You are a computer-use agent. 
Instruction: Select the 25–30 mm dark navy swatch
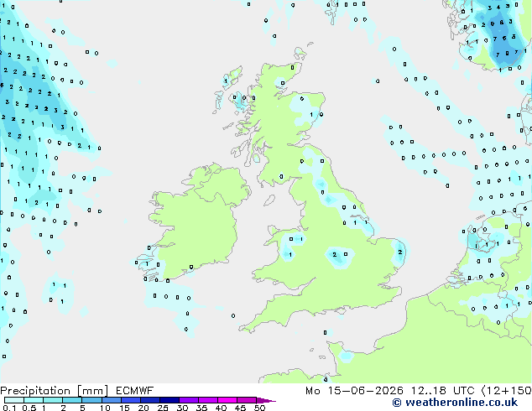pos(170,400)
